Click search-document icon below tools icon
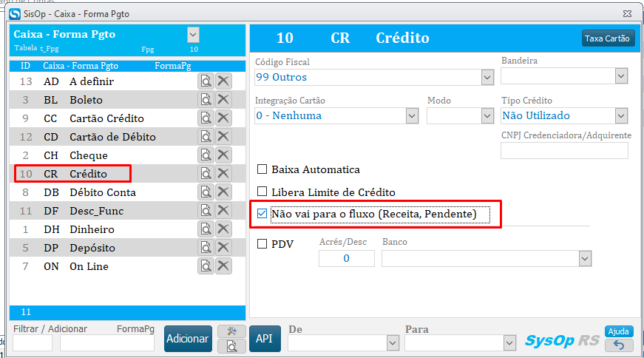 (231, 345)
